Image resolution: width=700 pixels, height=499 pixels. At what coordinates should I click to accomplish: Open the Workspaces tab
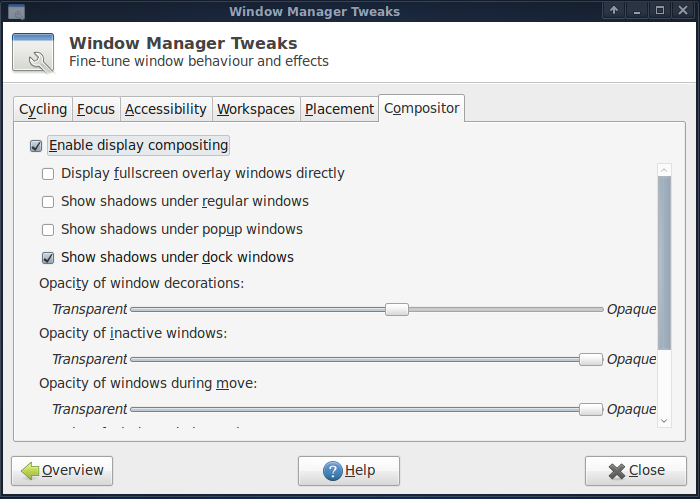256,109
